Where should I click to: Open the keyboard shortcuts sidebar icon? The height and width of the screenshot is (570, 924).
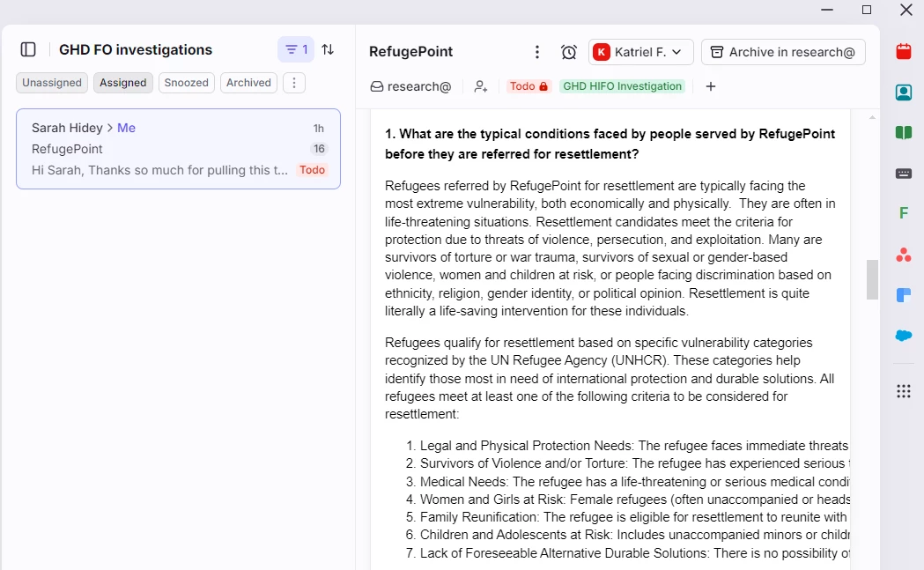click(904, 174)
